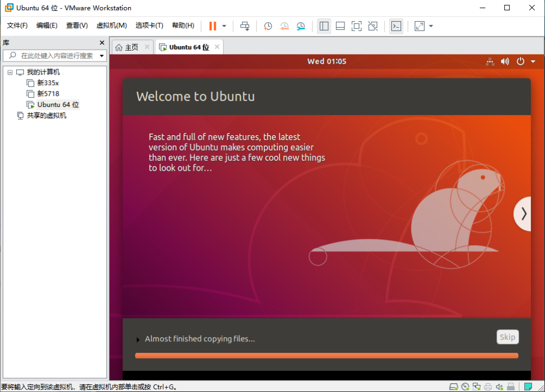Click the network adapter icon in status bar
545x392 pixels.
pos(477,387)
